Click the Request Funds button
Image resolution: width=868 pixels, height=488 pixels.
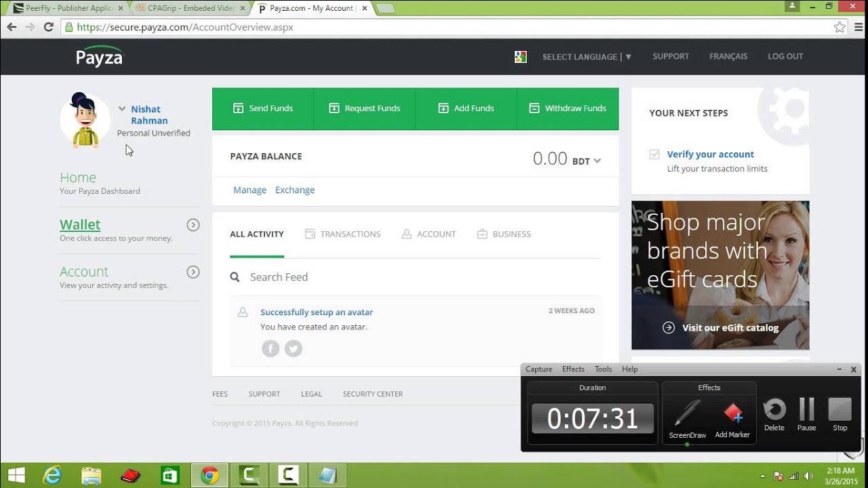click(364, 108)
